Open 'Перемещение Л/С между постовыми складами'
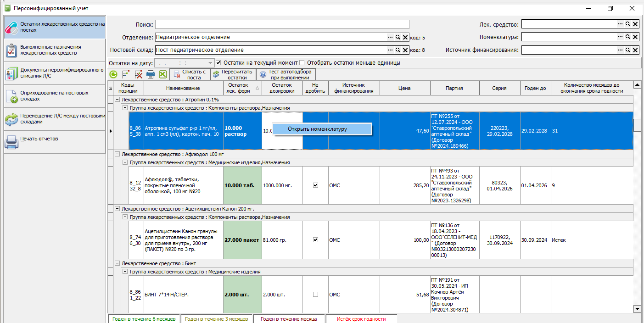644x323 pixels. coord(55,118)
